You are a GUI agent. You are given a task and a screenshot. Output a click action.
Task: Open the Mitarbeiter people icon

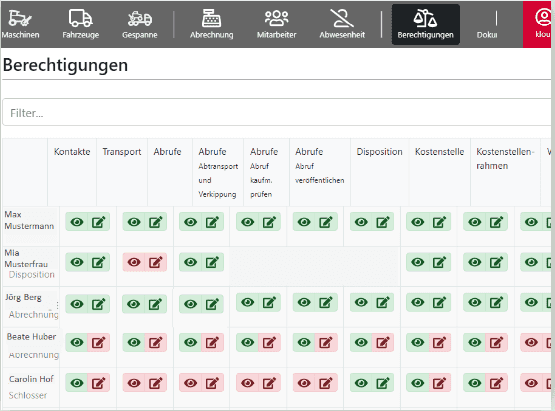click(276, 18)
